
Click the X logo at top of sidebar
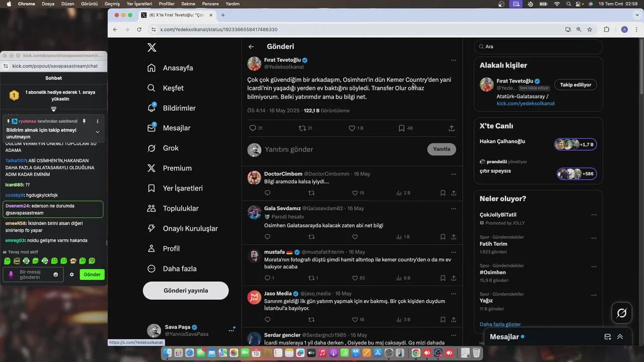coord(152,48)
